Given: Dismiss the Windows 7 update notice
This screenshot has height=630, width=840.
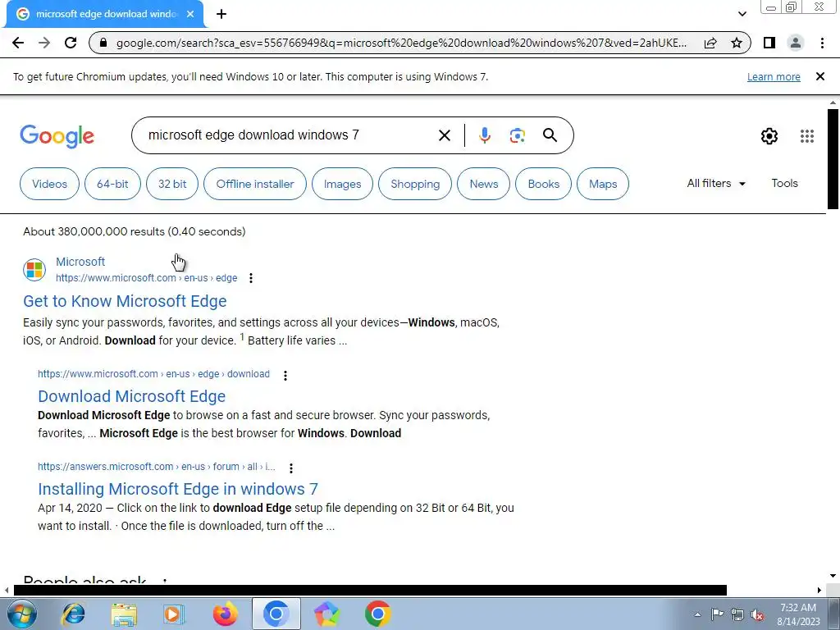Looking at the screenshot, I should [x=819, y=76].
